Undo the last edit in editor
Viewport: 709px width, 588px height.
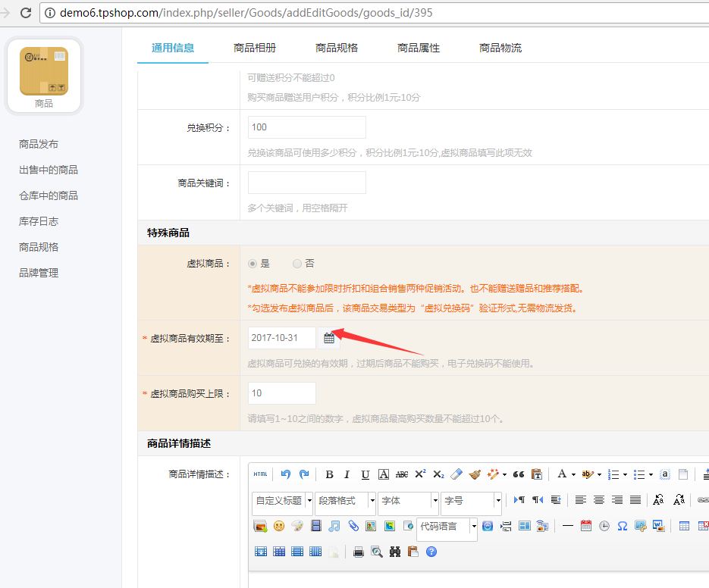pyautogui.click(x=286, y=474)
